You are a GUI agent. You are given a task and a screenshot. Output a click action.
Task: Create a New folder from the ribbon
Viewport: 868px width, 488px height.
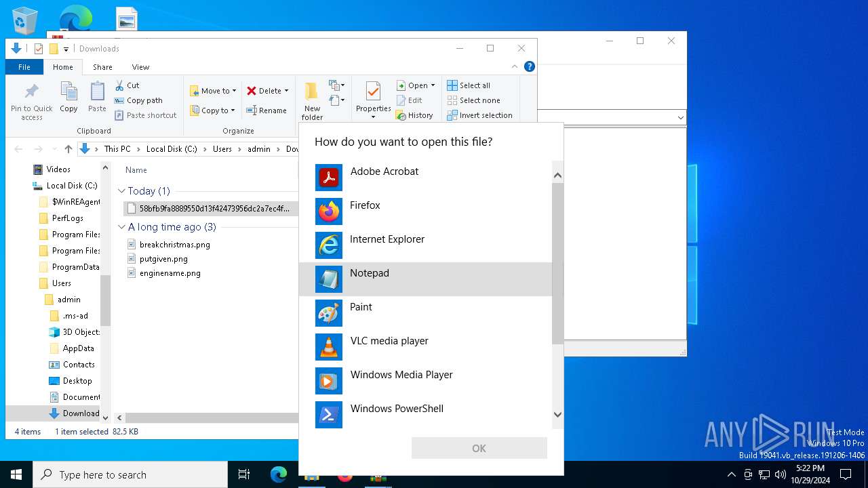point(312,101)
